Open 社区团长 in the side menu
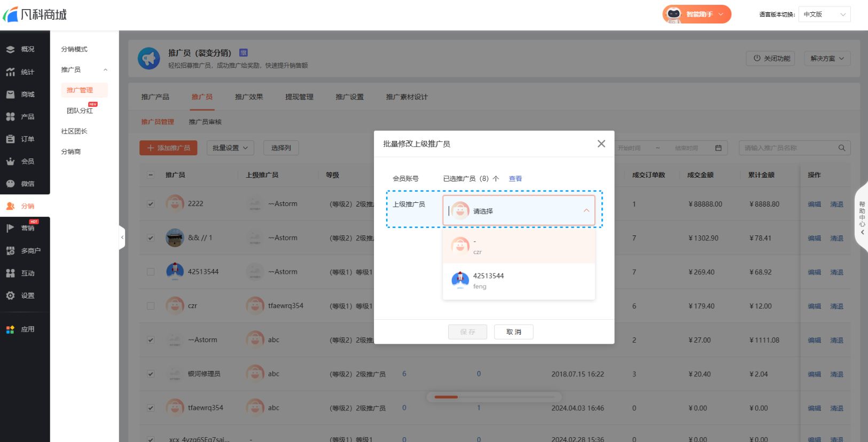The height and width of the screenshot is (442, 868). point(74,131)
